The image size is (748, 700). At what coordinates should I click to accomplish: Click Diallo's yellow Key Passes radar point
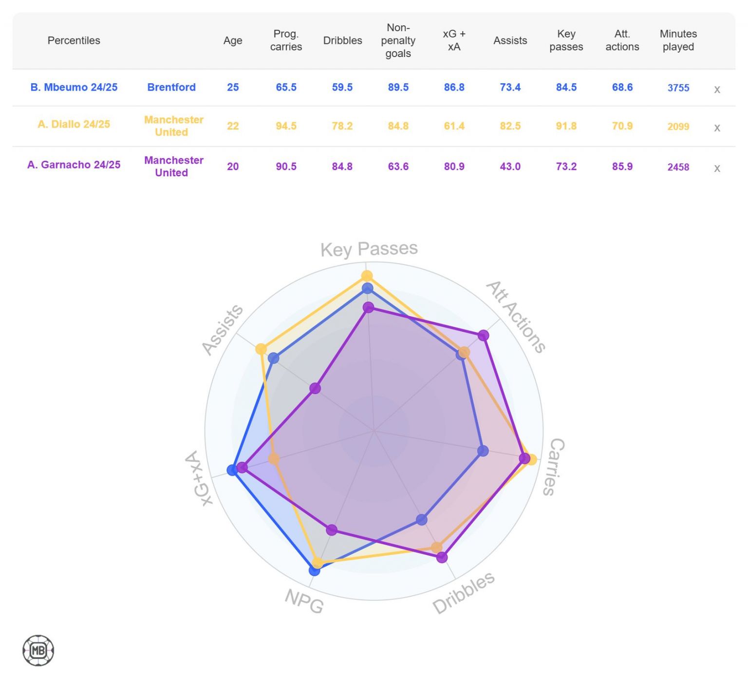pos(367,276)
